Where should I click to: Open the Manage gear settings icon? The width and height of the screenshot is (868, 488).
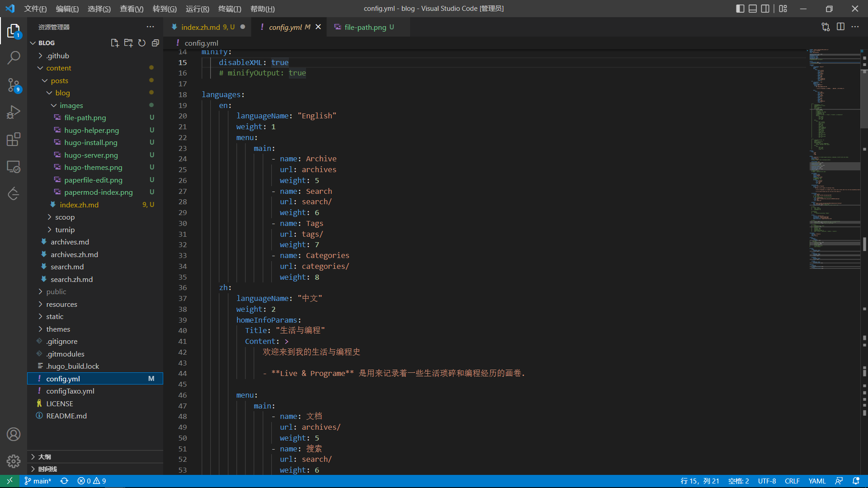pyautogui.click(x=14, y=461)
